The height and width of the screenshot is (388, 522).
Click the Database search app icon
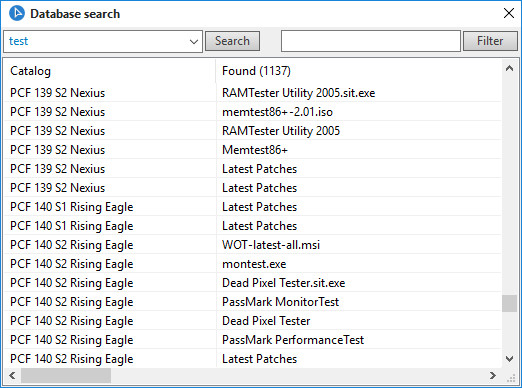[17, 13]
